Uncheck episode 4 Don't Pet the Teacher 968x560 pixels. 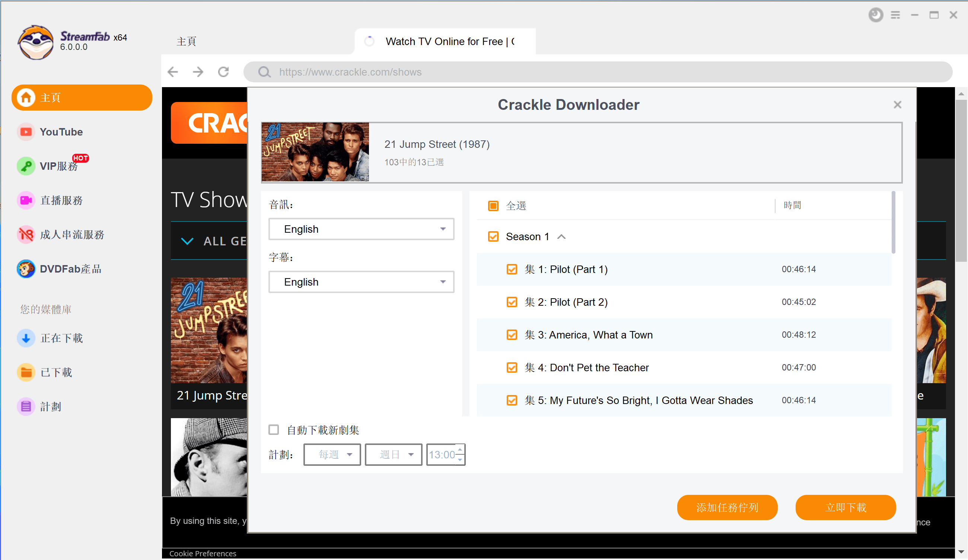coord(512,367)
